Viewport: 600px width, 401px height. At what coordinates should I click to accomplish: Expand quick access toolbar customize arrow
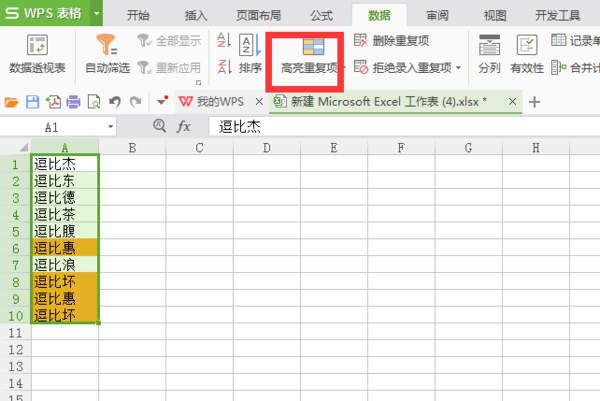point(163,101)
